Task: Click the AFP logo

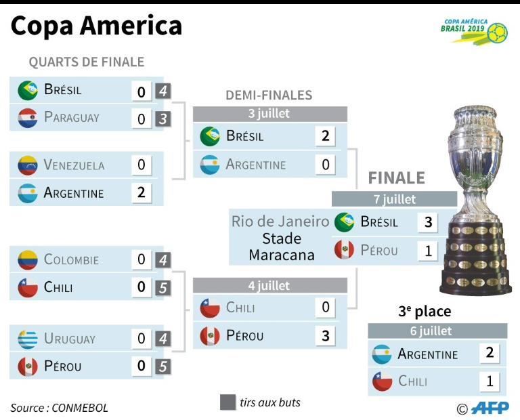Action: tap(490, 408)
